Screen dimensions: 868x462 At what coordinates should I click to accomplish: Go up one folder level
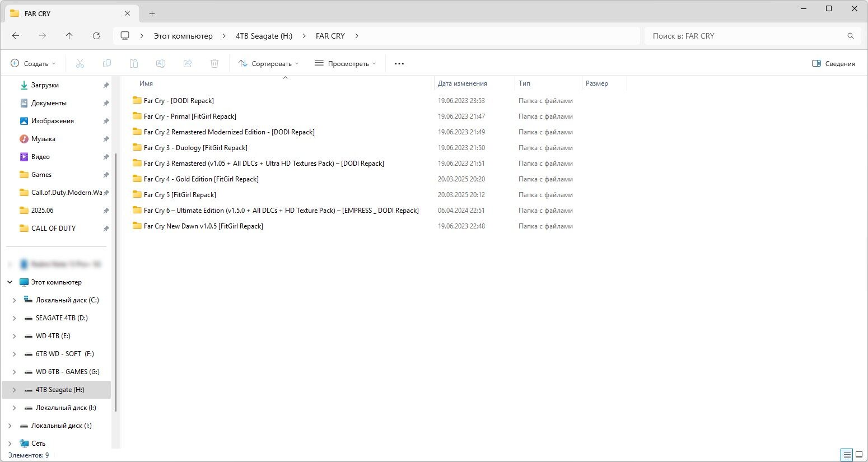coord(69,36)
